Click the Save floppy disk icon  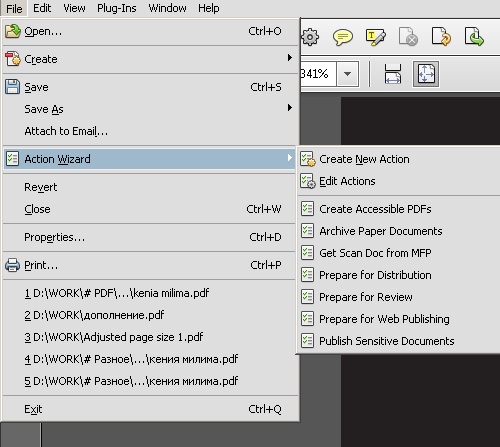[12, 87]
